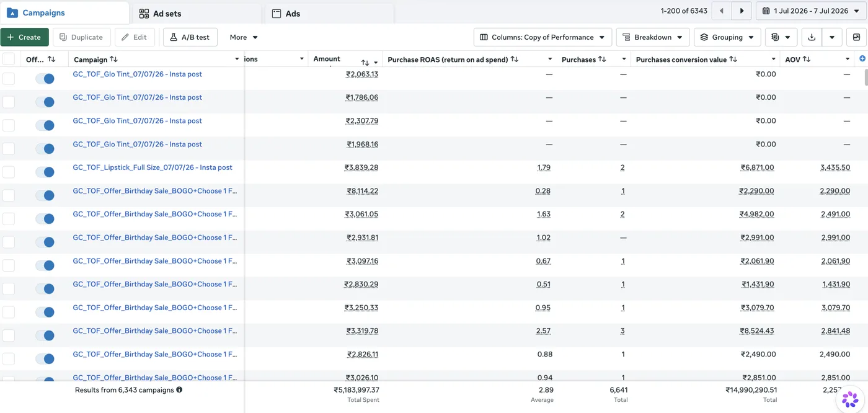Toggle campaign with amount ₹2,307.79

click(x=45, y=125)
